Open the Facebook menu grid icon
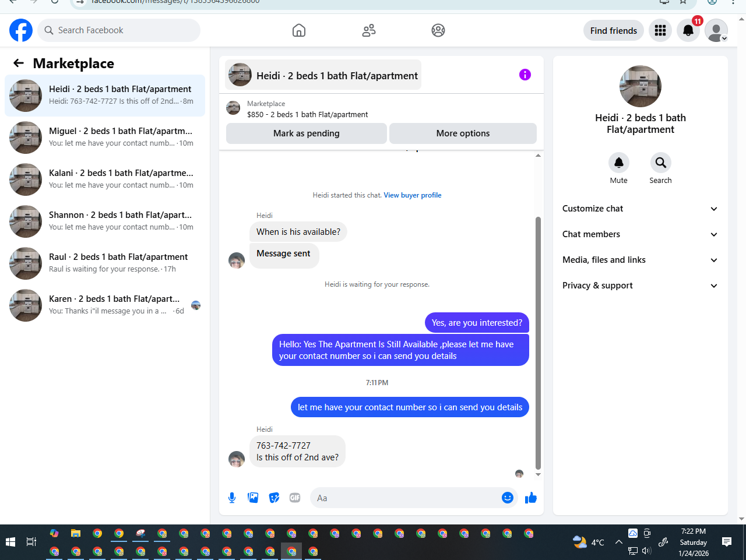746x560 pixels. click(x=660, y=30)
